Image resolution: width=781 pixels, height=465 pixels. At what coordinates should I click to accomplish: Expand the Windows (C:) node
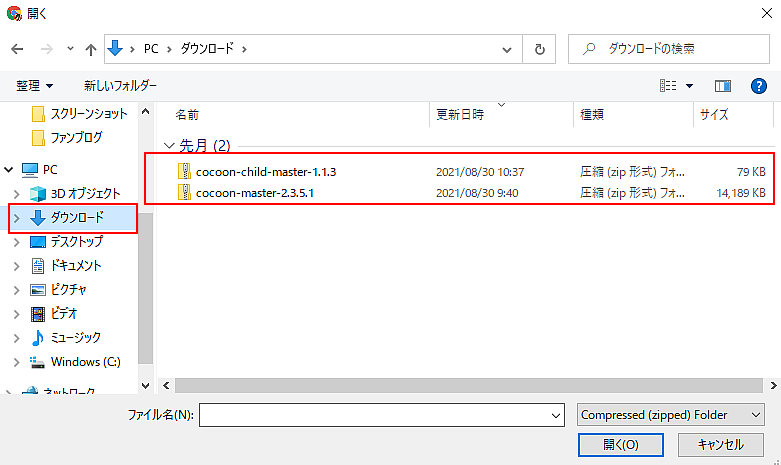pyautogui.click(x=16, y=362)
